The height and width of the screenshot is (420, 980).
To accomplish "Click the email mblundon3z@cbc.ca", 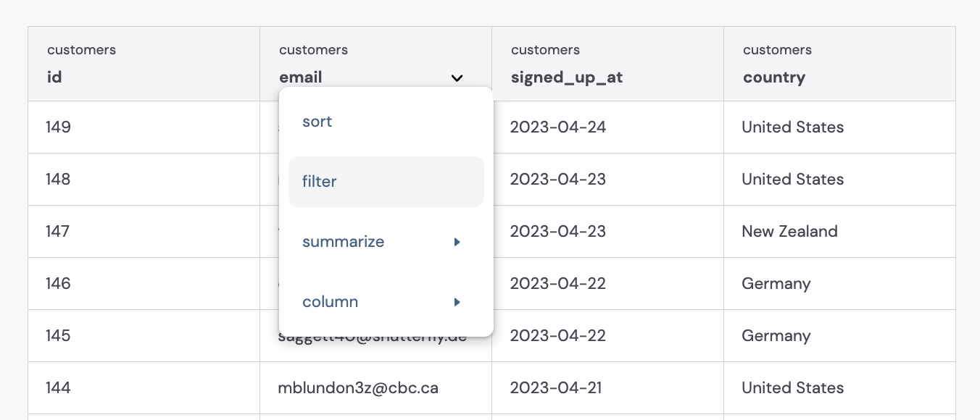I will tap(358, 388).
